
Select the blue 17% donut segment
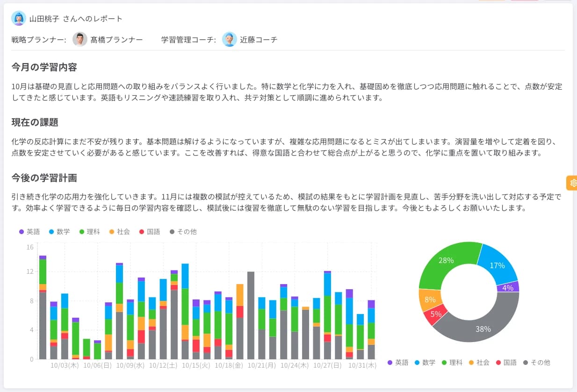497,265
